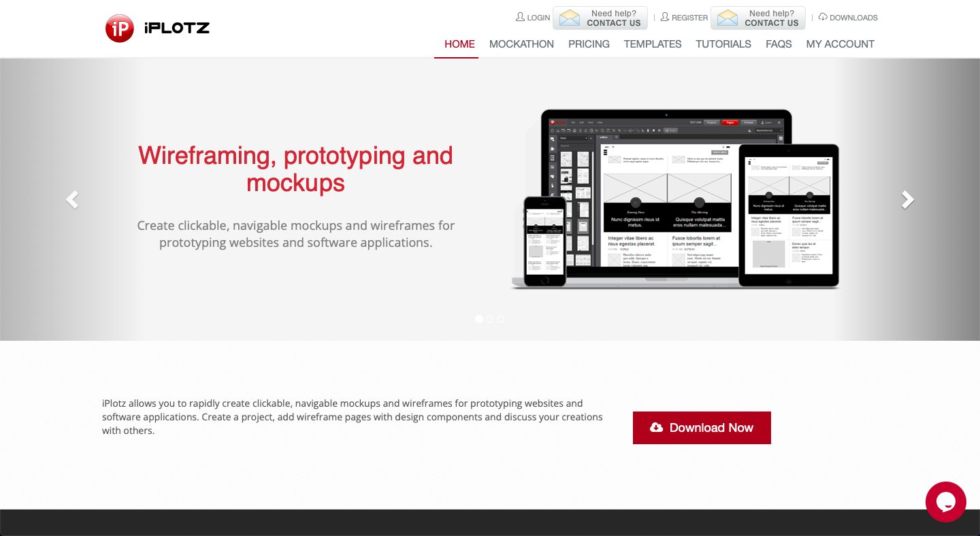Click the 'Wireframing, prototyping and mockups' heading
Viewport: 980px width, 536px height.
pyautogui.click(x=295, y=169)
